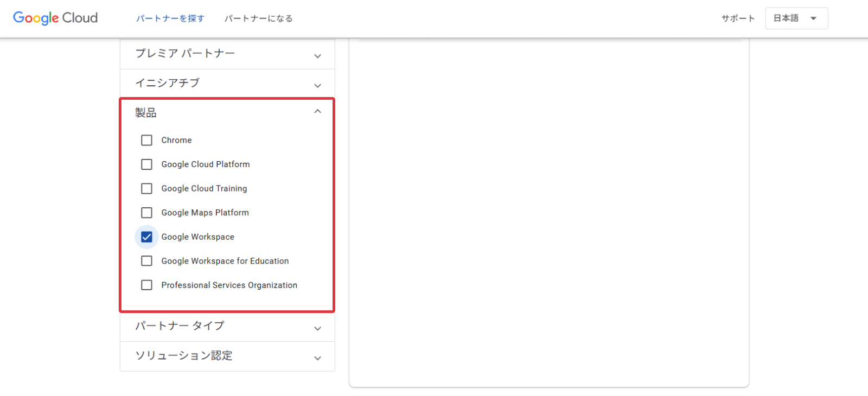Viewport: 868px width, 396px height.
Task: Collapse the 製品 section chevron
Action: tap(318, 111)
